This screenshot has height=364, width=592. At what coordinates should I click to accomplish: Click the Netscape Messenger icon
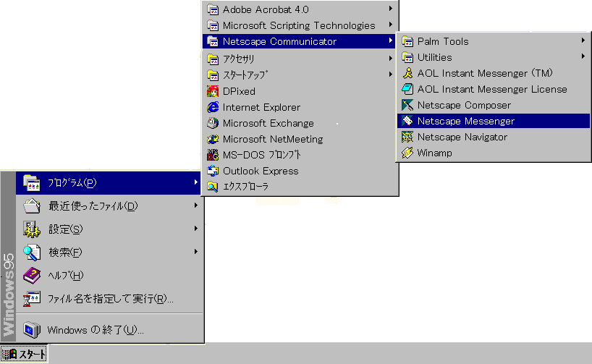coord(407,121)
